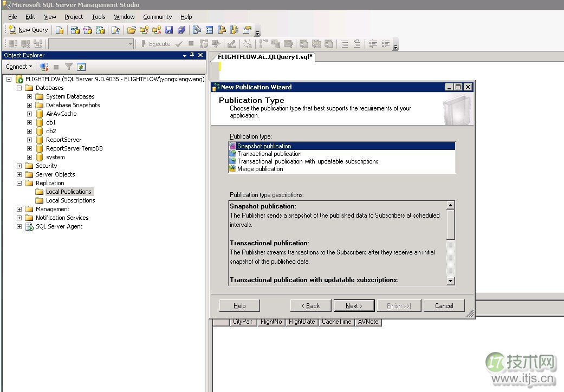Image resolution: width=564 pixels, height=392 pixels.
Task: Click the Analysis Services DMX Query icon
Action: pyautogui.click(x=88, y=30)
